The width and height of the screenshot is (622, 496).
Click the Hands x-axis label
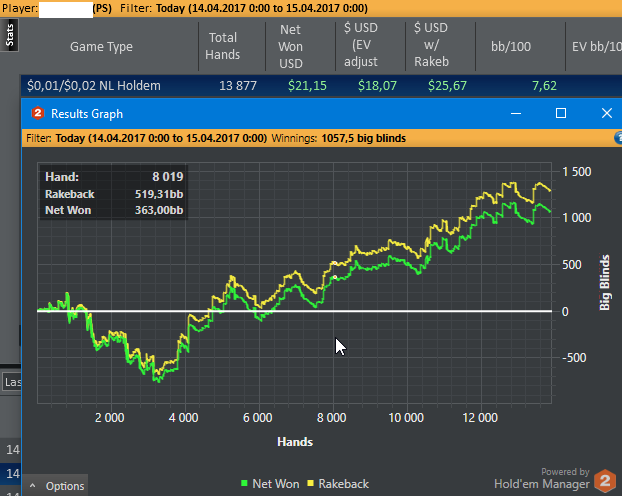(x=295, y=442)
